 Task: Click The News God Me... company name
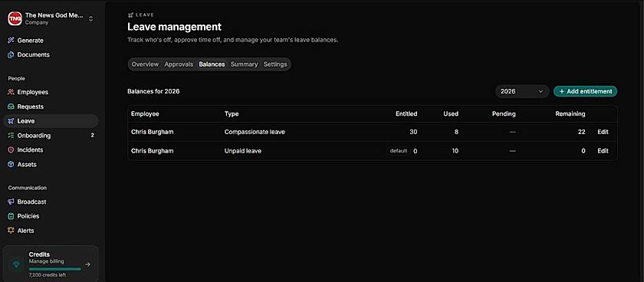coord(54,15)
